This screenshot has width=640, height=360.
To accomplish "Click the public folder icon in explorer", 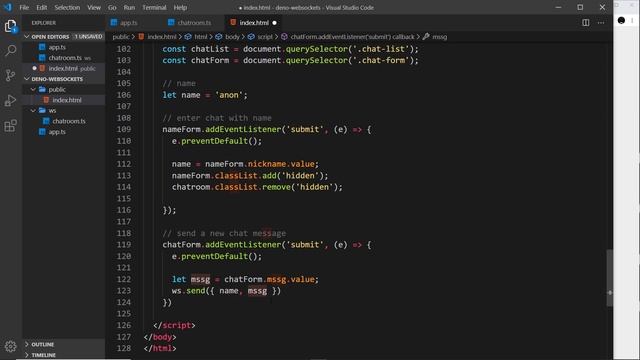I will [x=42, y=89].
